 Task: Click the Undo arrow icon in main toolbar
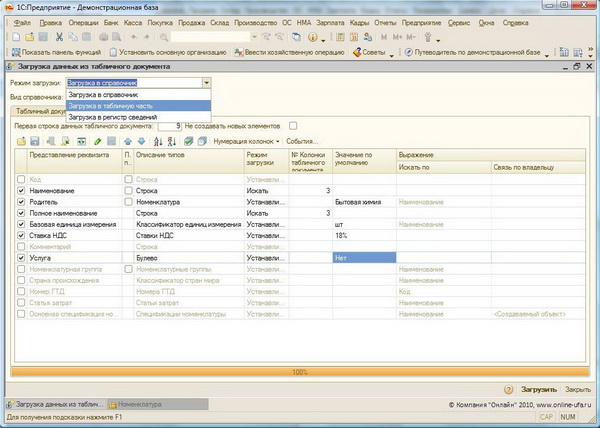[x=134, y=37]
